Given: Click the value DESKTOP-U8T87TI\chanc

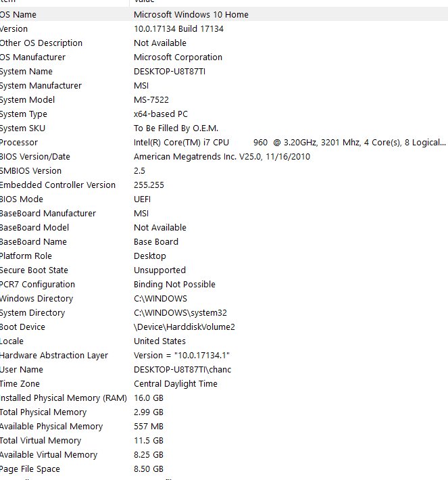Looking at the screenshot, I should [182, 370].
